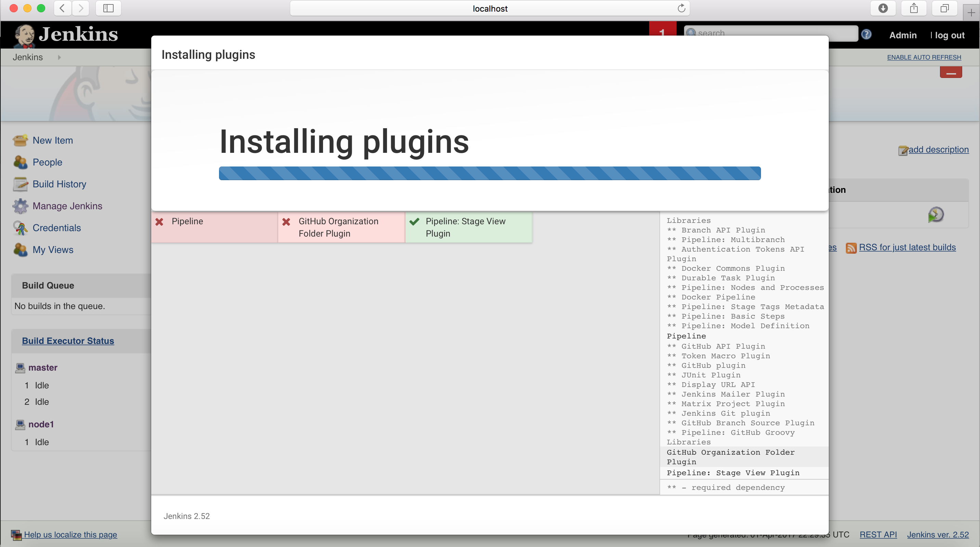Click the red notification badge showing 1

[x=662, y=29]
